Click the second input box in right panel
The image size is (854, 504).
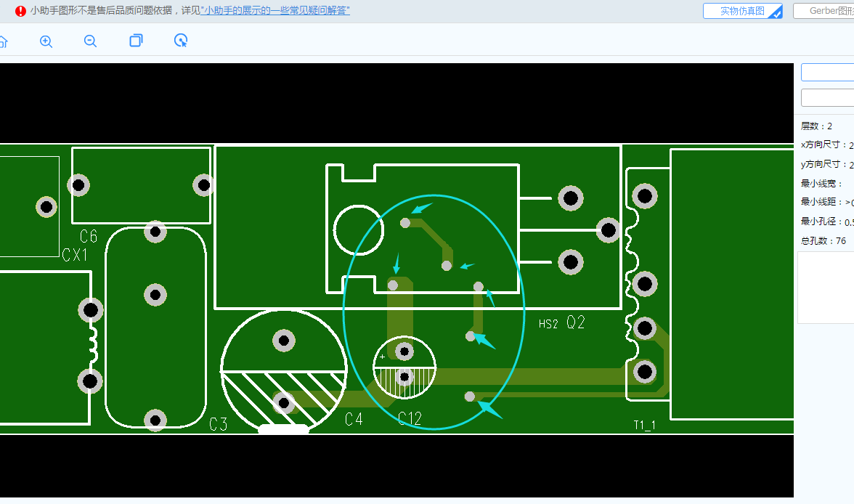pyautogui.click(x=828, y=97)
